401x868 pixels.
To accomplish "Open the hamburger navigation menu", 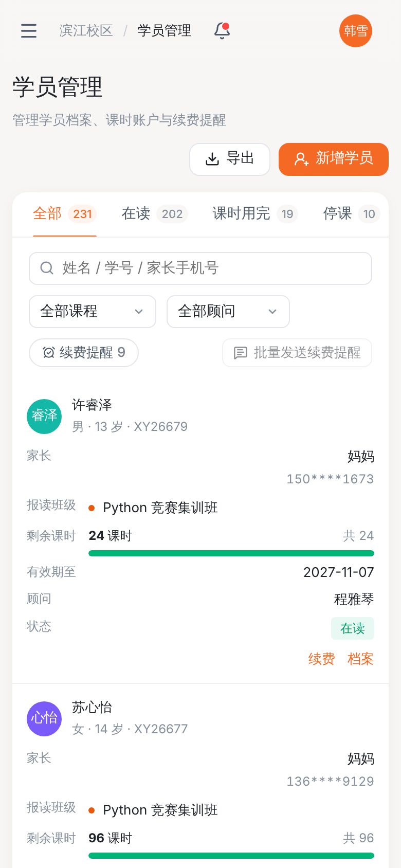I will (x=29, y=31).
